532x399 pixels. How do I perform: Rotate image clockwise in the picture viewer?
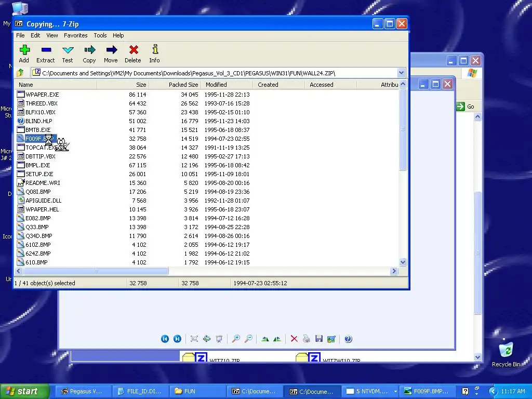coord(265,339)
